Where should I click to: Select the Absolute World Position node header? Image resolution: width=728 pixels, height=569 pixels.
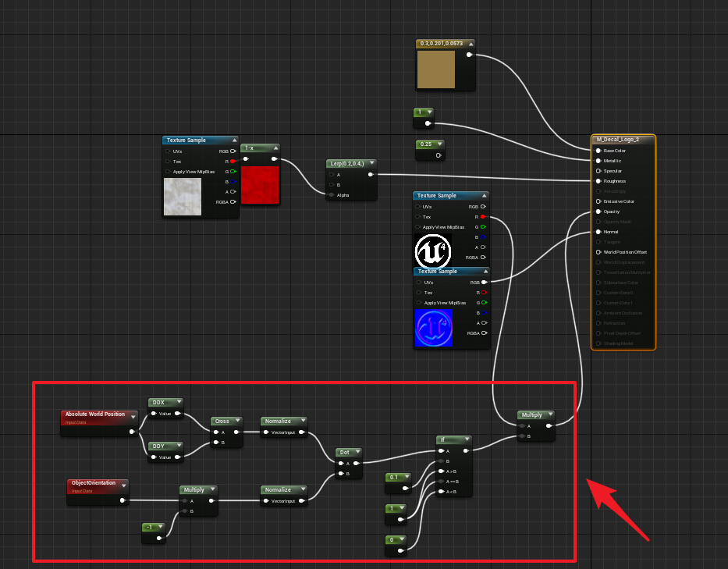[x=94, y=414]
